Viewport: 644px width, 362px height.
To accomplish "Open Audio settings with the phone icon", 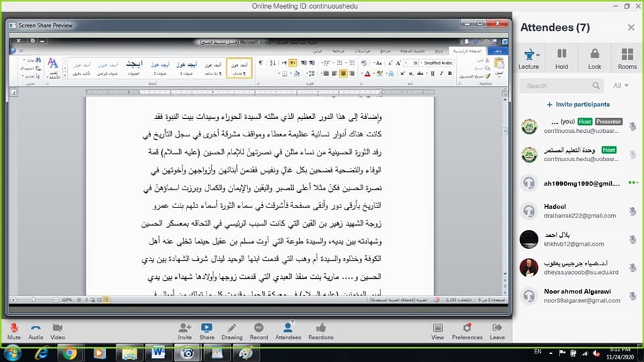I will tap(36, 327).
